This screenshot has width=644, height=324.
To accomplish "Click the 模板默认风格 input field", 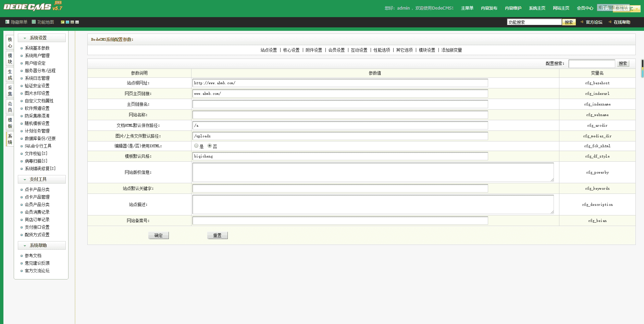I will click(340, 156).
